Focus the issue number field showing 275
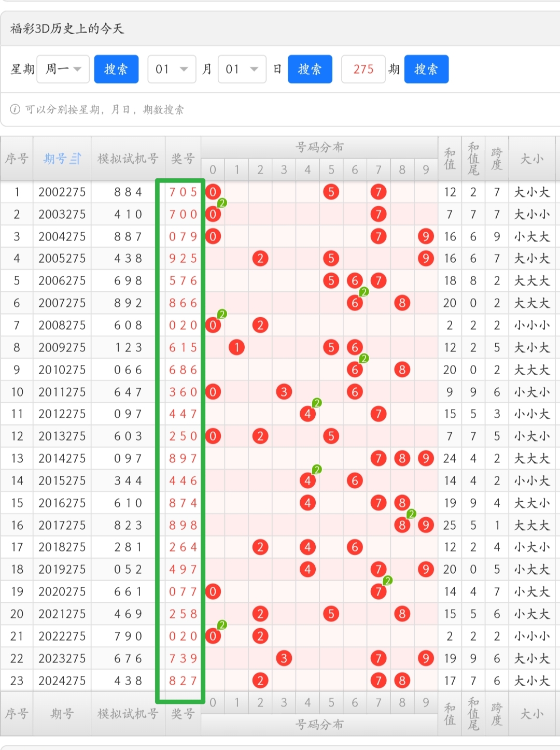The width and height of the screenshot is (560, 750). (x=363, y=69)
